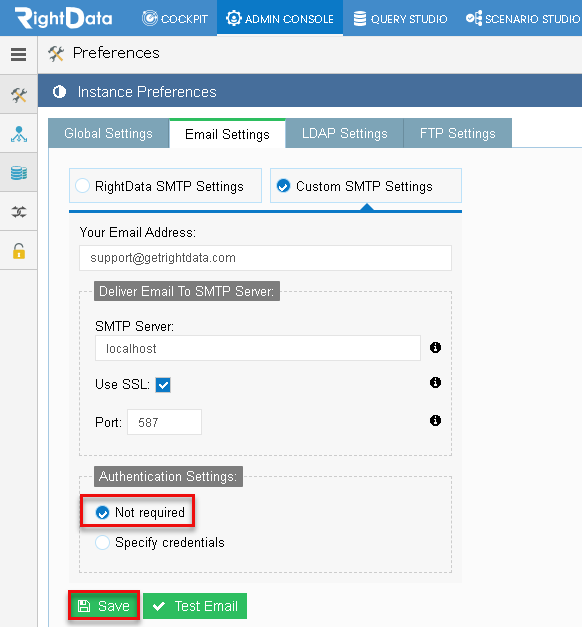Choose Specify credentials radio button
This screenshot has width=582, height=627.
coord(102,543)
